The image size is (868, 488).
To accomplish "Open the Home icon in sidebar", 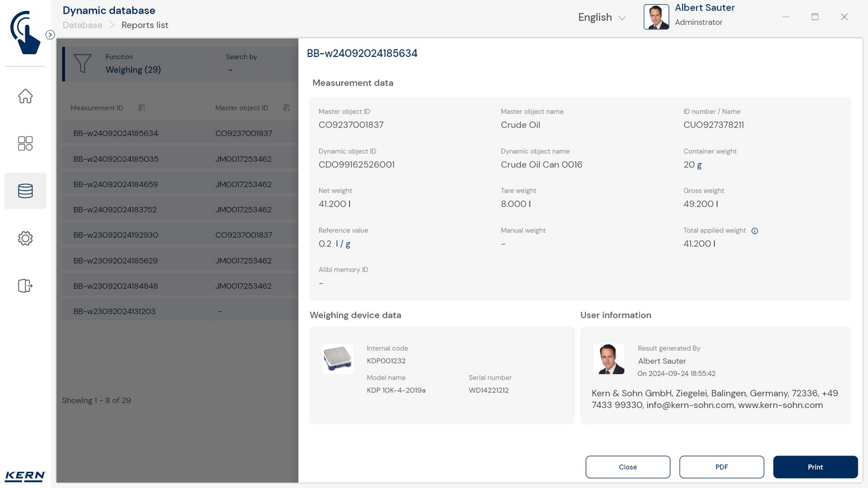I will 25,96.
